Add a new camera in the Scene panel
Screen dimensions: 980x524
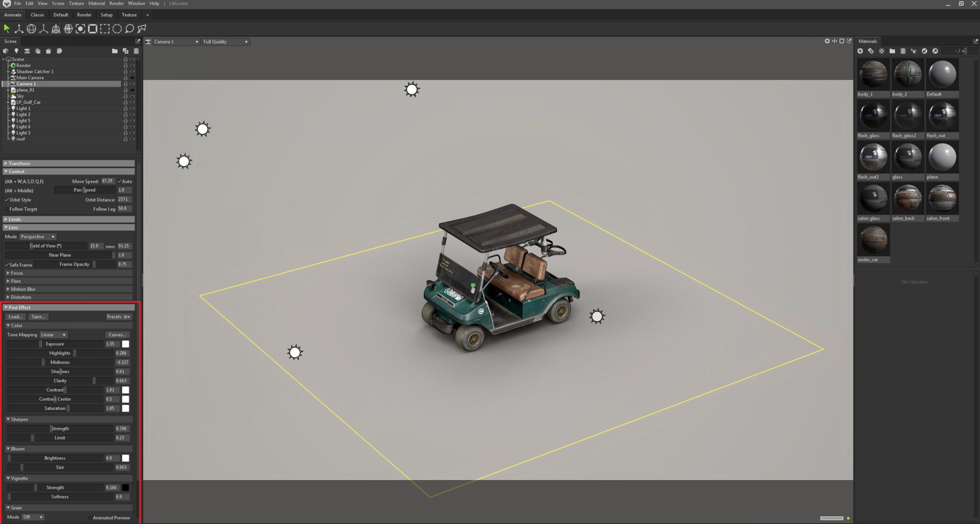[x=27, y=51]
